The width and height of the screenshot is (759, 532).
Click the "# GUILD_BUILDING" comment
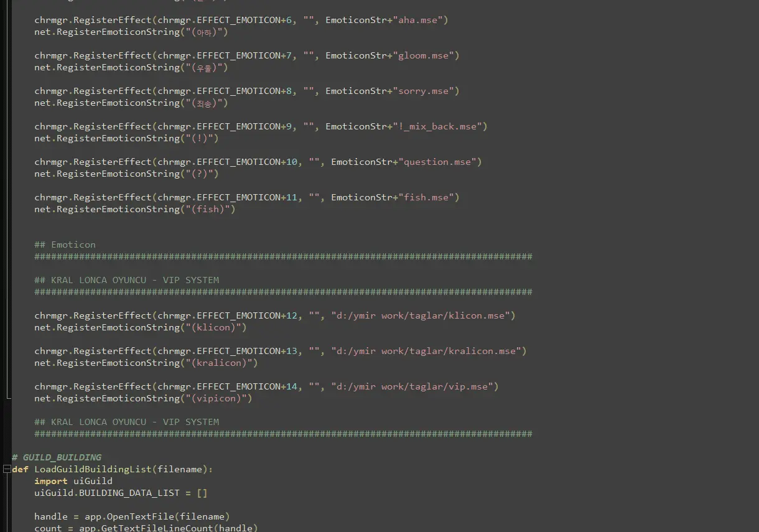tap(56, 457)
